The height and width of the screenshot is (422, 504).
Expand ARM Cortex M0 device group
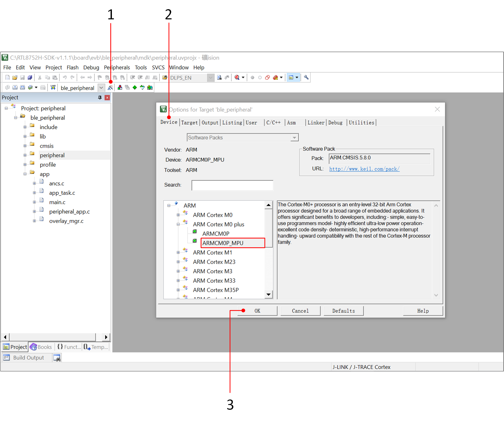coord(178,215)
